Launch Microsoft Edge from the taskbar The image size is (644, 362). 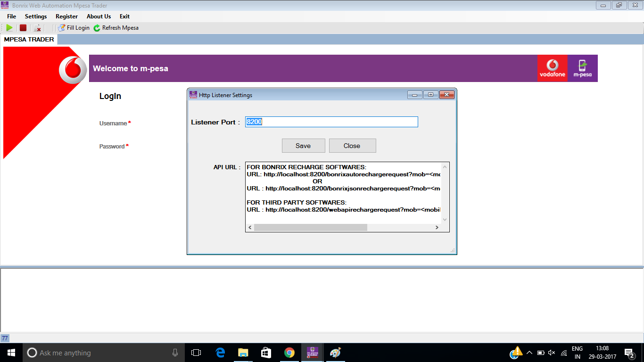point(220,353)
